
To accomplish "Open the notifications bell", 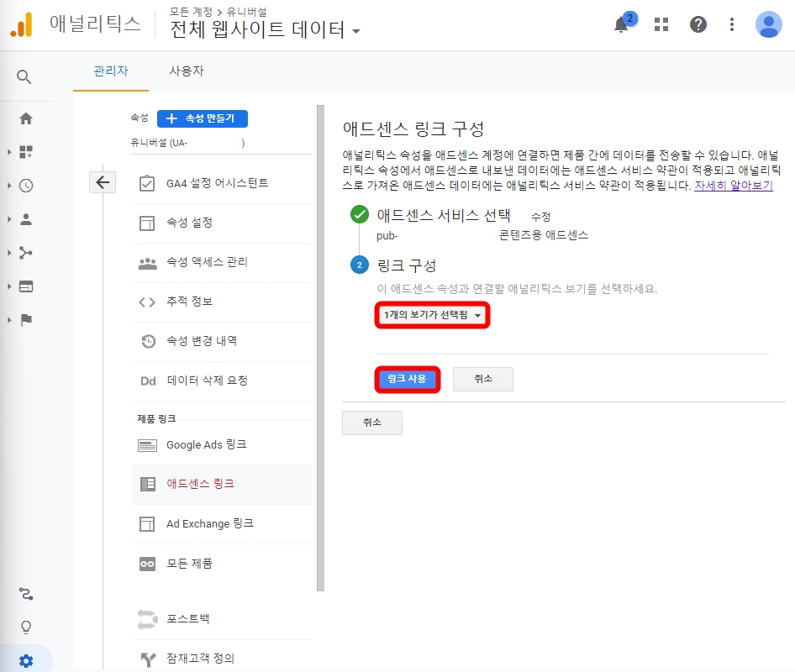I will coord(621,24).
